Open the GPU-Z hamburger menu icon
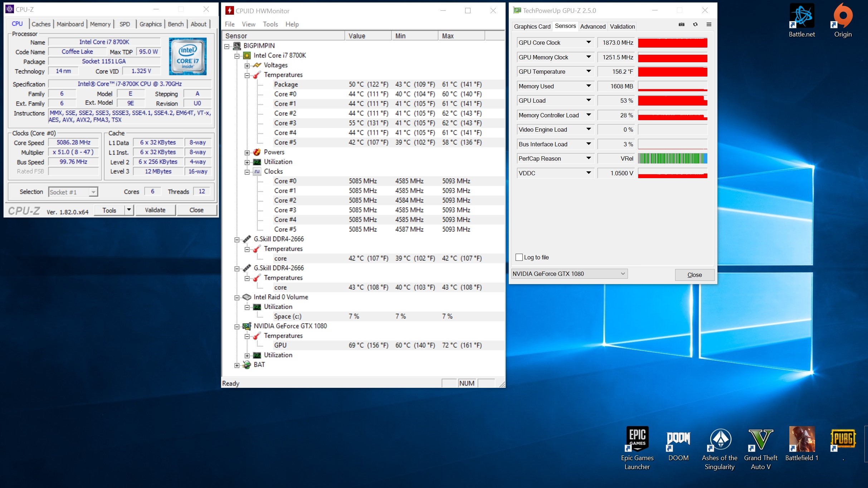The width and height of the screenshot is (868, 488). [709, 25]
